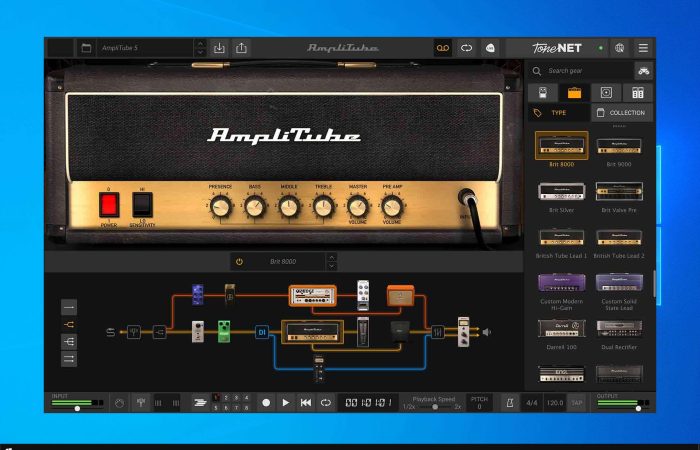This screenshot has height=450, width=700.
Task: Click the mixer block before output
Action: (x=438, y=332)
